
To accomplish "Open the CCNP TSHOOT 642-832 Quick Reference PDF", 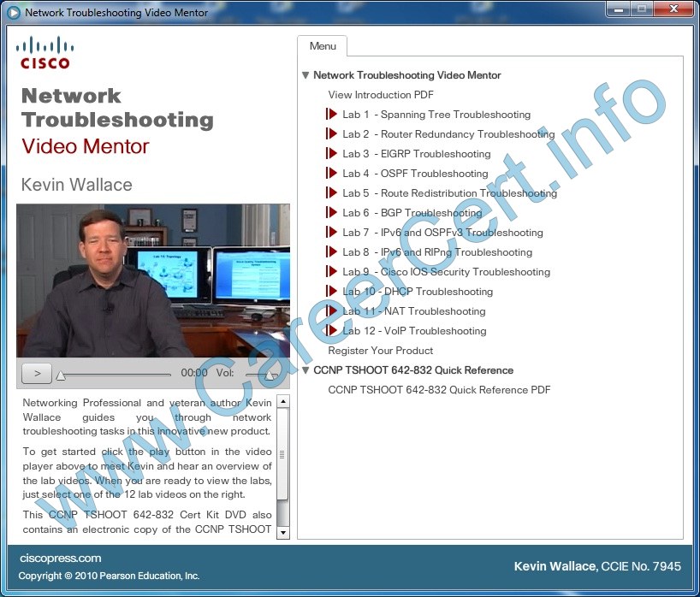I will pyautogui.click(x=439, y=389).
